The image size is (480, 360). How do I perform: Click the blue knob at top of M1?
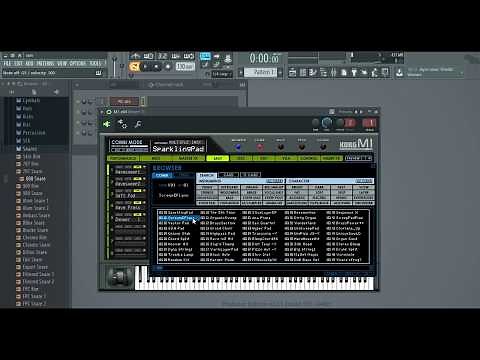pos(238,147)
